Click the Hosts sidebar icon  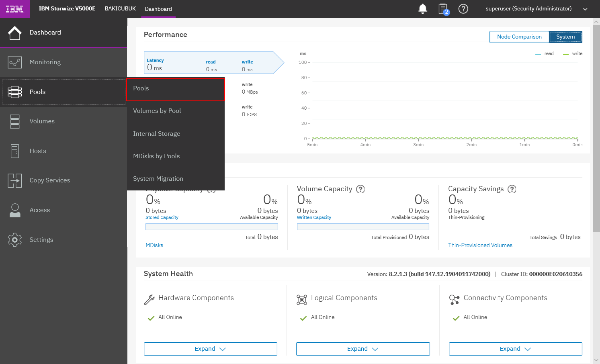[15, 151]
